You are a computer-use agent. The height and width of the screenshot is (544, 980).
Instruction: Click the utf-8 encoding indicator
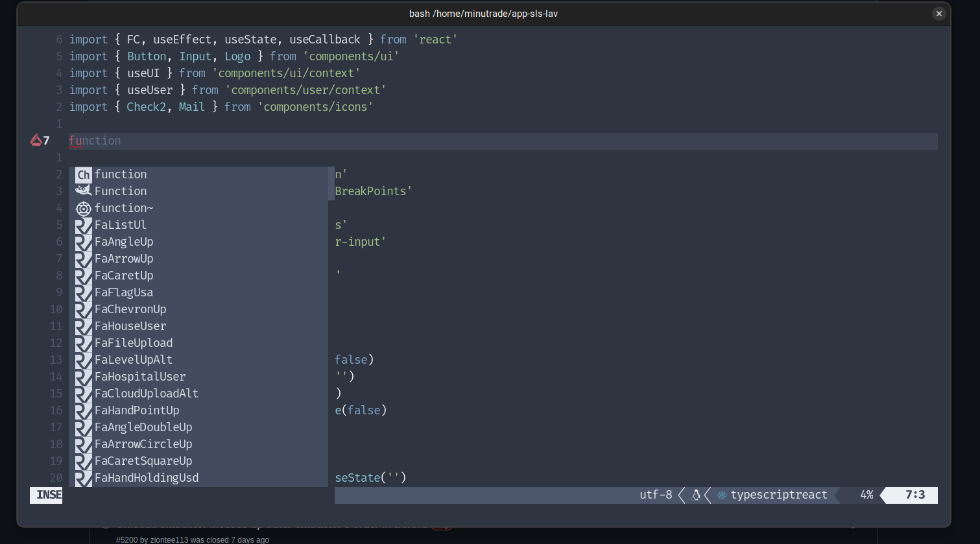coord(656,495)
